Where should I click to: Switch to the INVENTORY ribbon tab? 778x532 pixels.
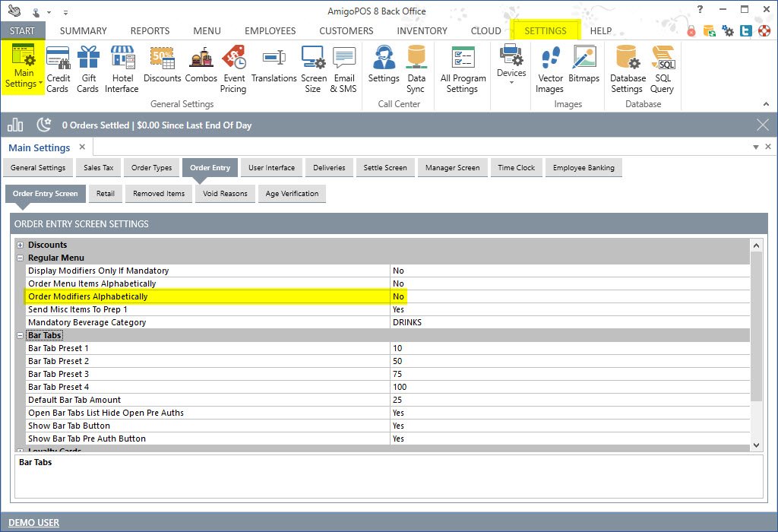tap(422, 31)
